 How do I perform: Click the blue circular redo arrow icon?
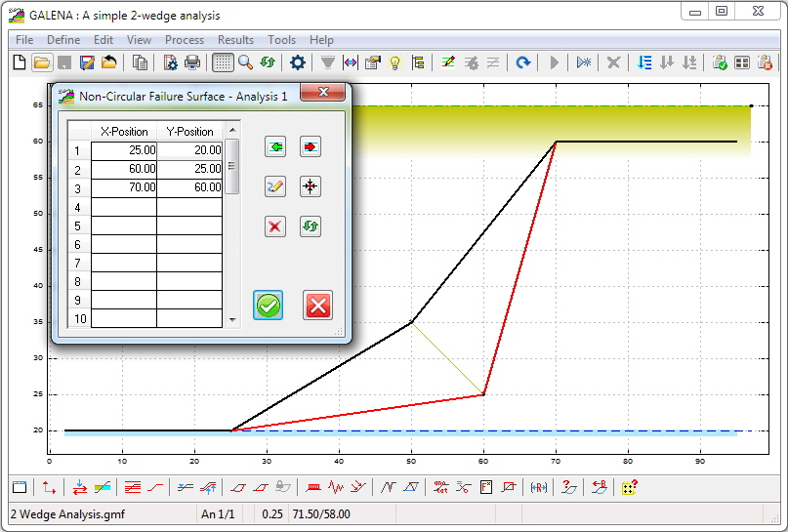[x=524, y=62]
